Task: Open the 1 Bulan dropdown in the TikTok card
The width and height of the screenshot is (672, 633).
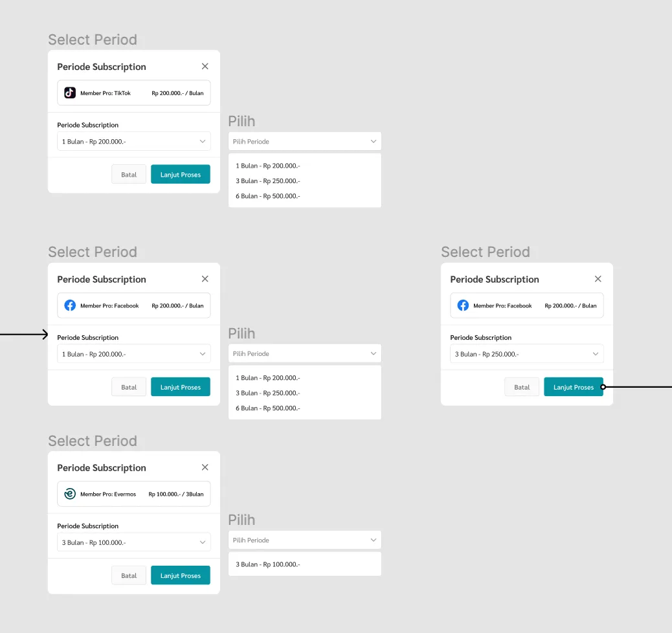Action: [134, 142]
